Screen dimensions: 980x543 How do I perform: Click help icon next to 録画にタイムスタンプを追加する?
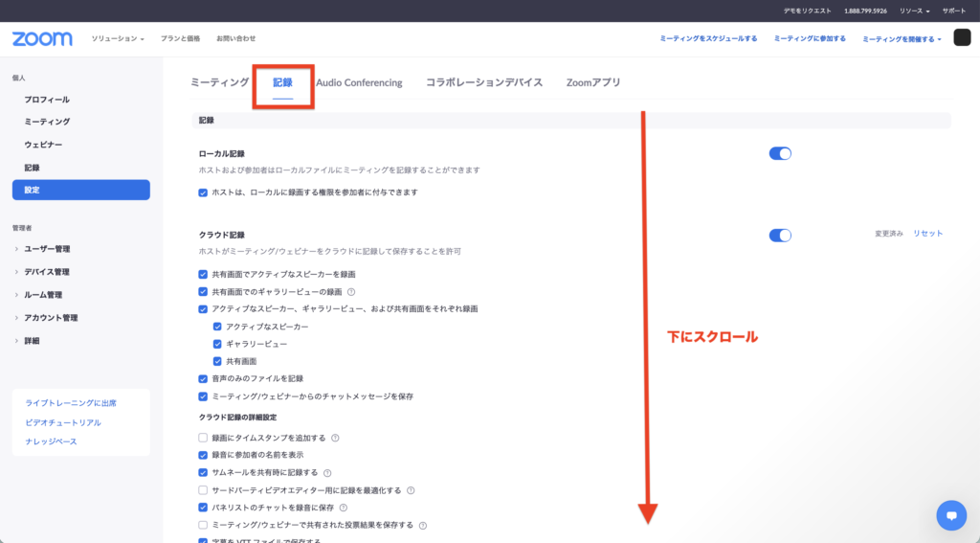(x=335, y=438)
